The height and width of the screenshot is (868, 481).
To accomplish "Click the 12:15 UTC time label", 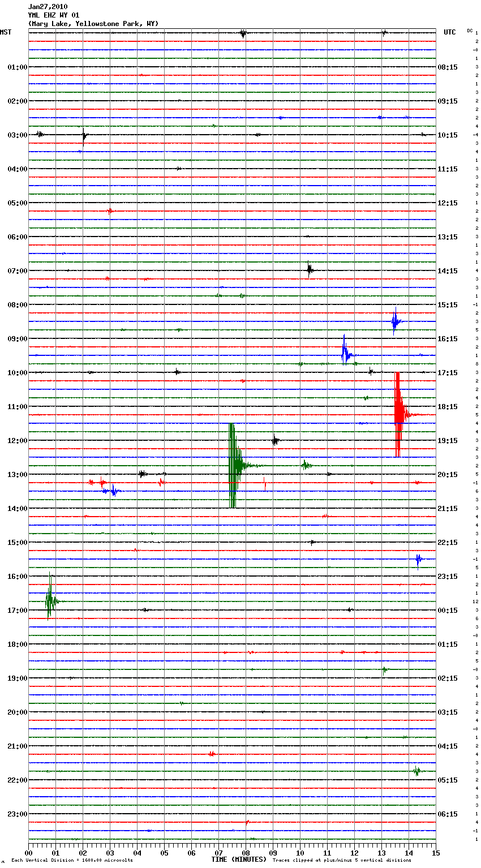I will [x=448, y=203].
